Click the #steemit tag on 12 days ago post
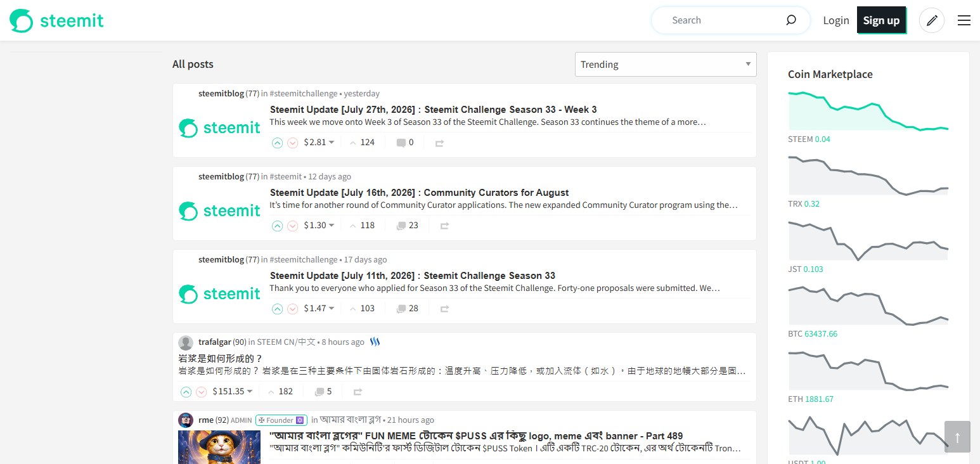 [286, 177]
